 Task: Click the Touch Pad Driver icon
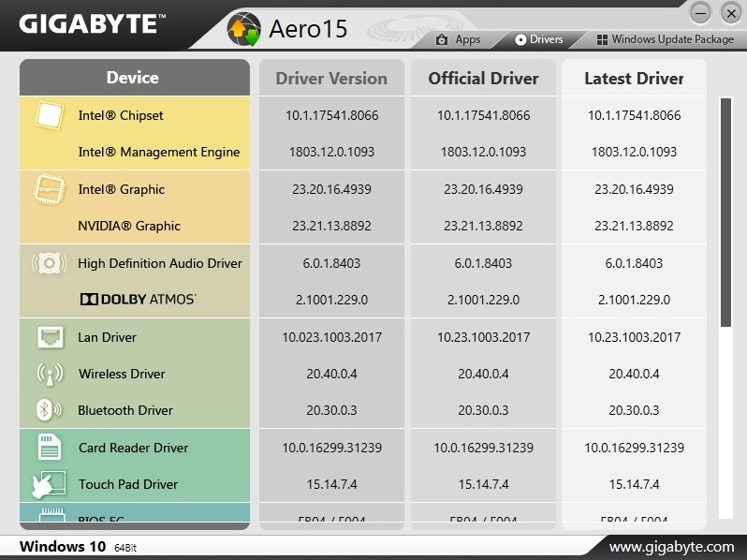tap(48, 484)
